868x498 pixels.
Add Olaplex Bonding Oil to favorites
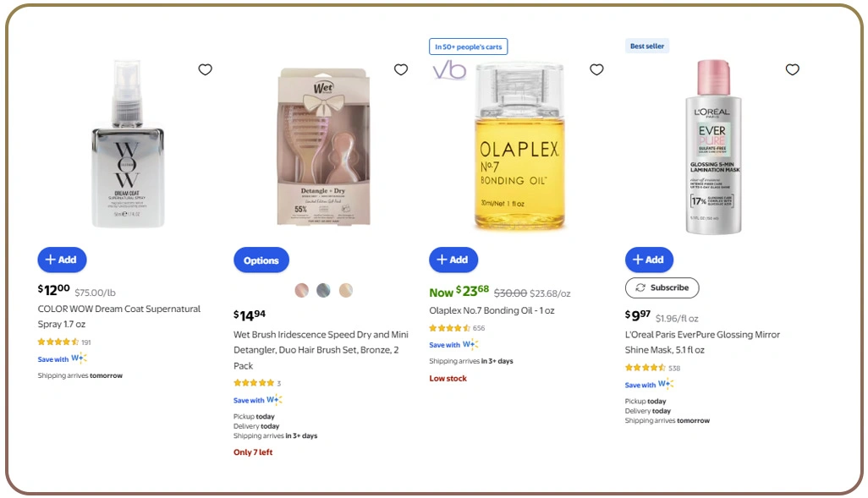pos(596,69)
